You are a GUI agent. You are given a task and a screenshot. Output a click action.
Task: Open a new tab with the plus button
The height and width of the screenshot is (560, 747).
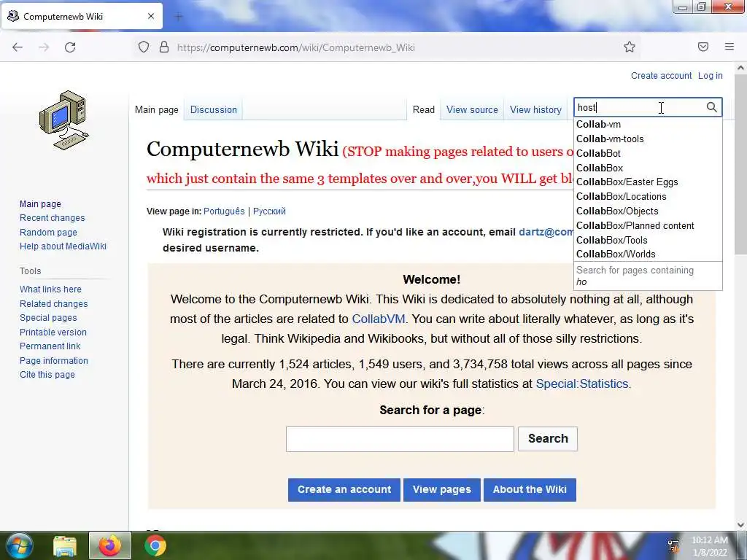click(x=179, y=17)
